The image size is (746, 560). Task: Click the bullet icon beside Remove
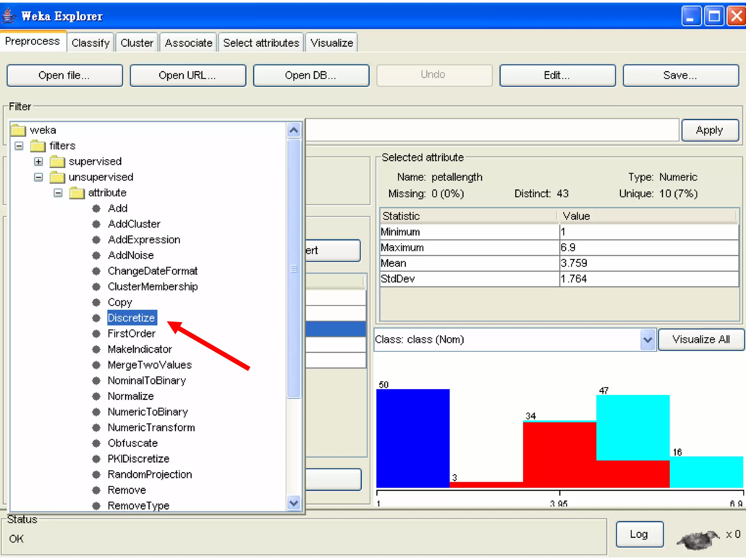(x=96, y=490)
